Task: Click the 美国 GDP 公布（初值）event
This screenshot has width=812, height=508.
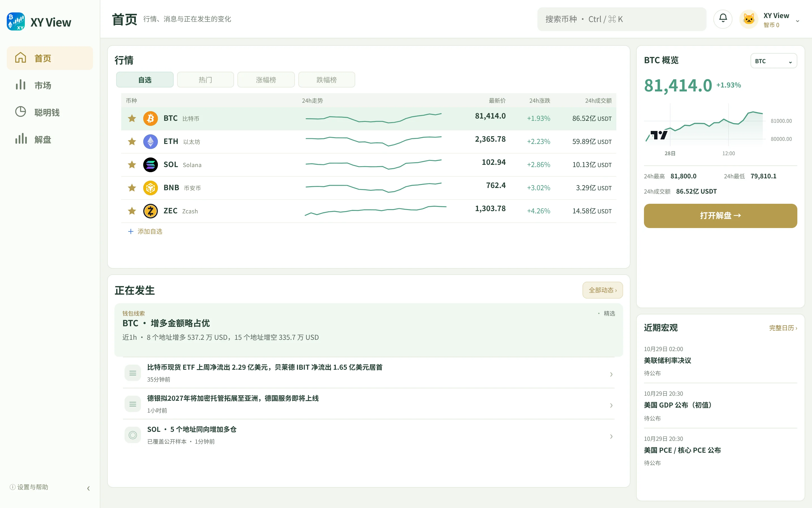Action: [x=720, y=406]
